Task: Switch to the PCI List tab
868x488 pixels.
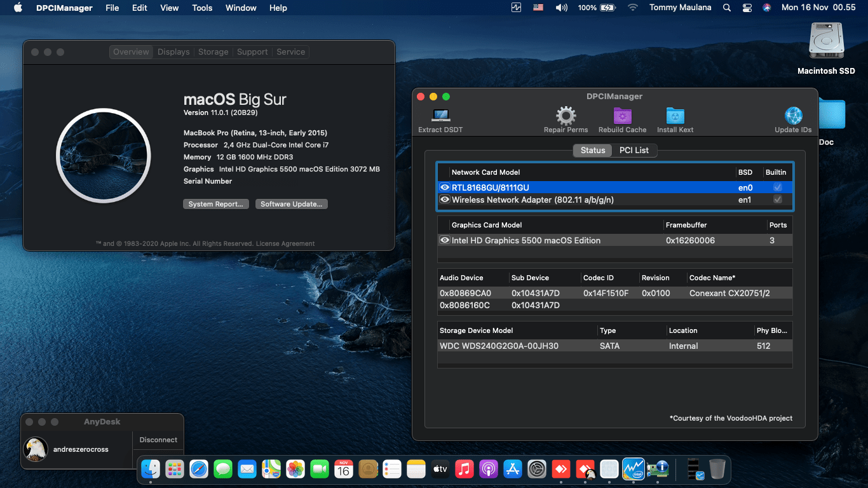Action: 634,150
